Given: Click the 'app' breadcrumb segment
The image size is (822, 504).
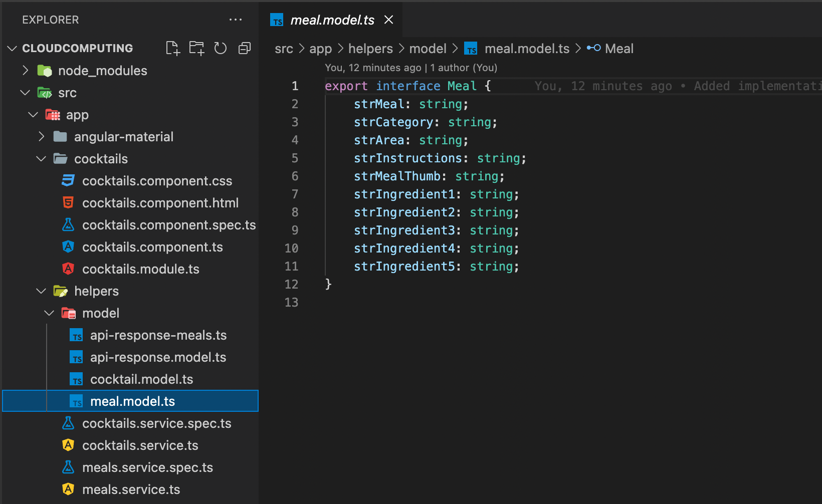Looking at the screenshot, I should (x=321, y=49).
